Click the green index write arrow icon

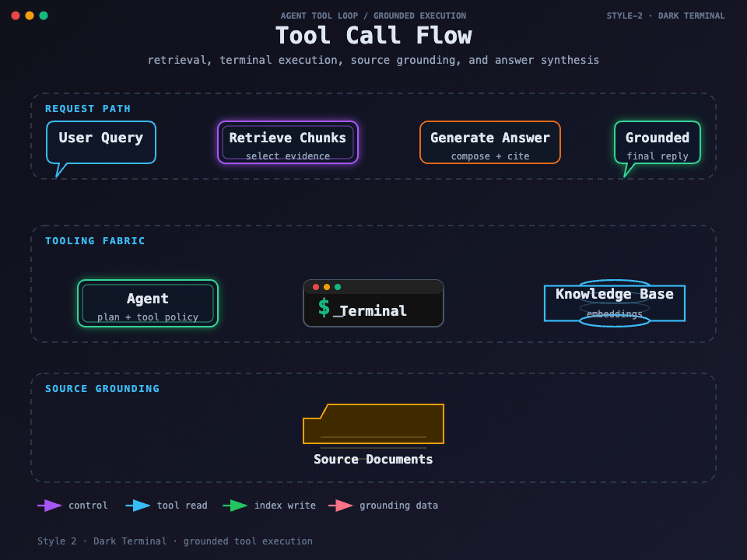point(235,506)
